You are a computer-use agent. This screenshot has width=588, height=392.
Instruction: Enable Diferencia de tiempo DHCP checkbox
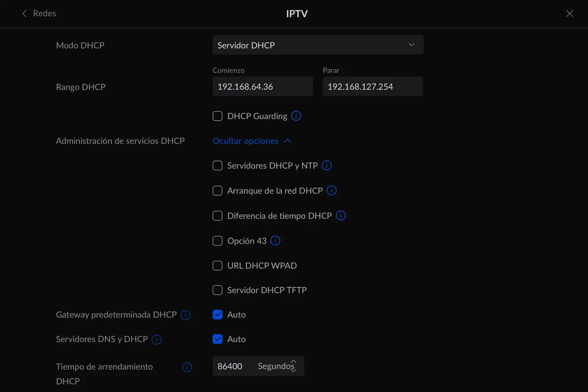point(218,216)
